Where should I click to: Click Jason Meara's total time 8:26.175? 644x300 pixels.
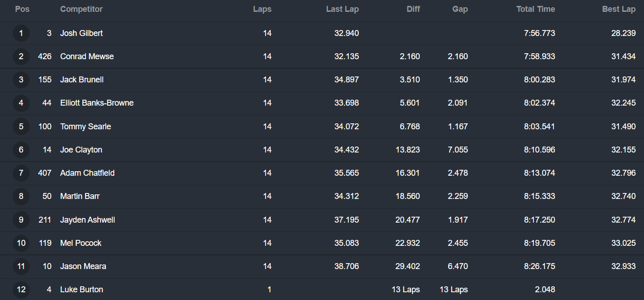pyautogui.click(x=539, y=266)
